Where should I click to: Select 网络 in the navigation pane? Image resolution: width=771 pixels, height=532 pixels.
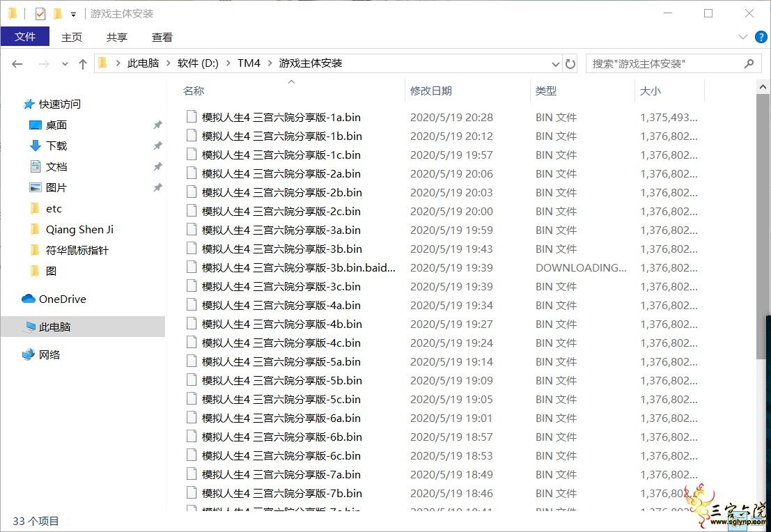(49, 354)
